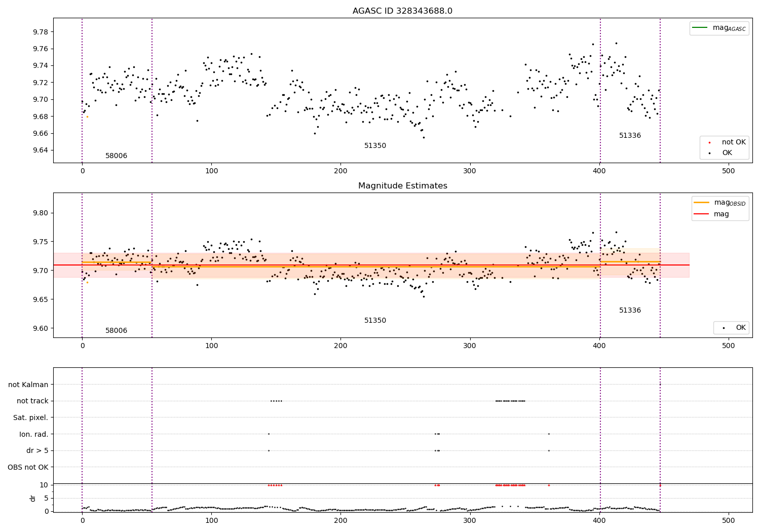Click the 9.78 y-axis tick on the top plot
The width and height of the screenshot is (760, 532).
tap(40, 32)
